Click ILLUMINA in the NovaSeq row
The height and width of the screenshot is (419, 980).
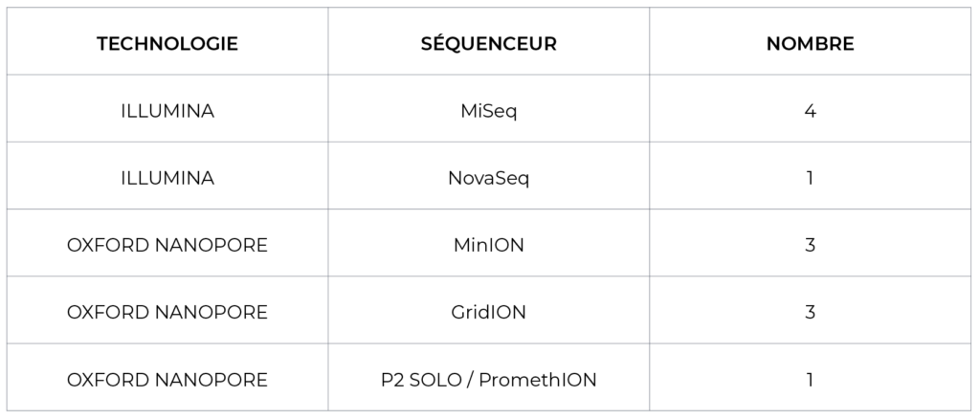click(x=167, y=178)
